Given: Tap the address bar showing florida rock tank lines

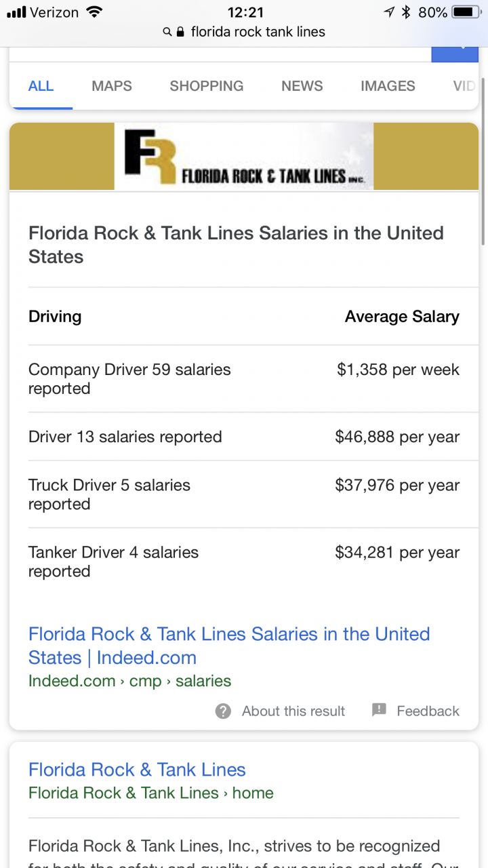Looking at the screenshot, I should pyautogui.click(x=244, y=32).
